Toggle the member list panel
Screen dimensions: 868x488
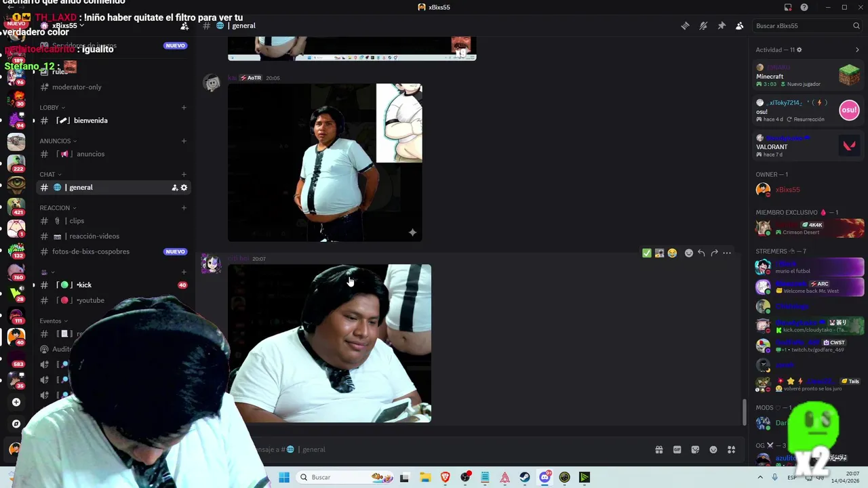point(740,26)
